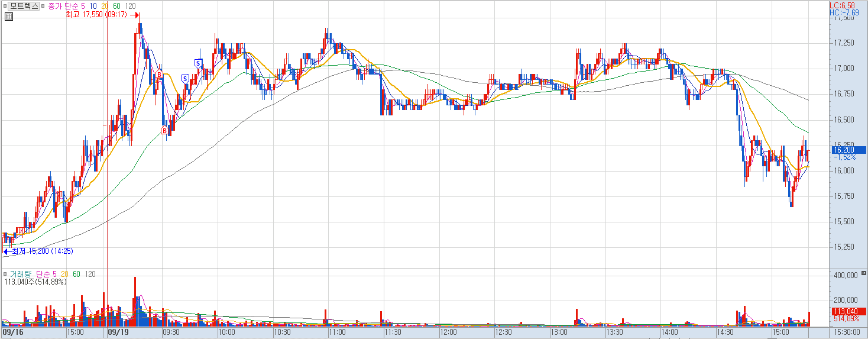
Task: Click the -1.52% change label
Action: coord(844,157)
